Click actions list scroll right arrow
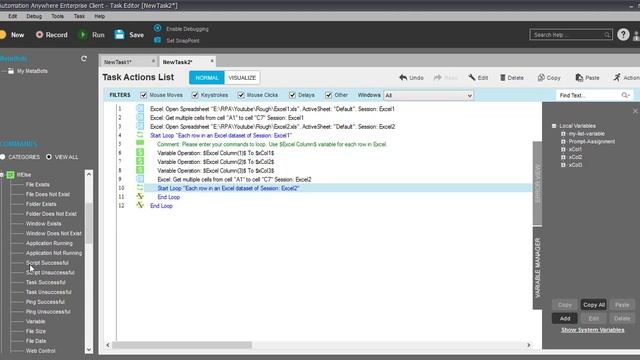The height and width of the screenshot is (360, 640). 529,345
